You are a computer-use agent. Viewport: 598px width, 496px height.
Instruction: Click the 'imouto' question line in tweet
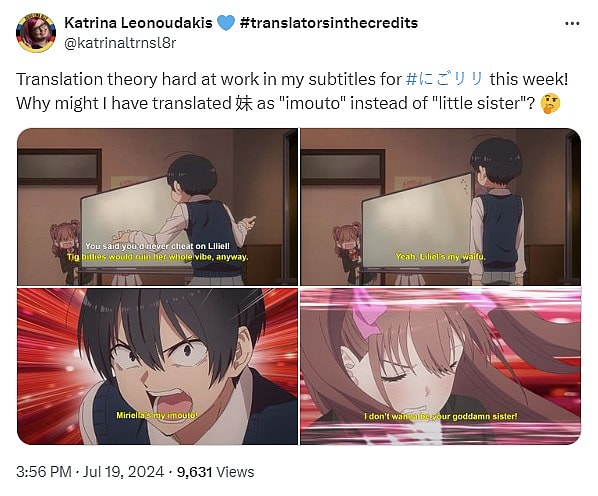click(275, 103)
